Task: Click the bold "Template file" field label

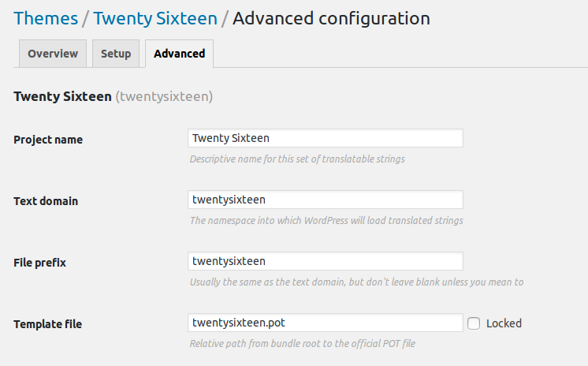Action: click(47, 324)
